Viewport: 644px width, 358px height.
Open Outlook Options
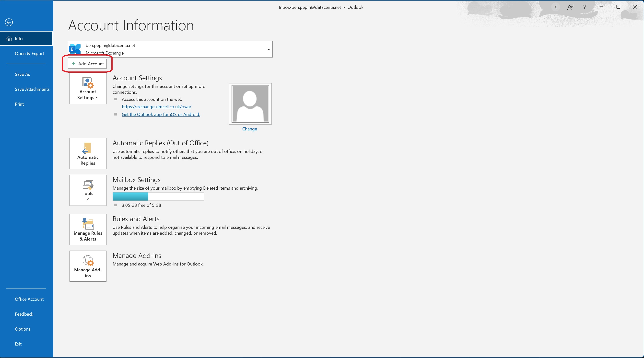(x=23, y=329)
